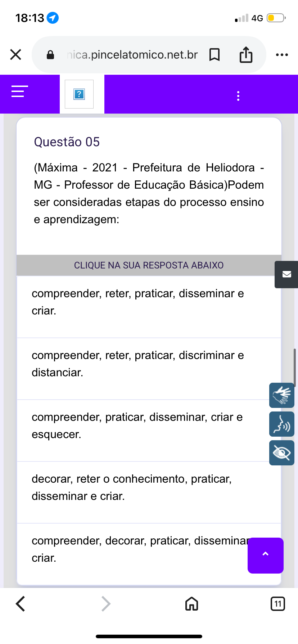298x644 pixels.
Task: Open the vertical three-dot options menu
Action: click(x=238, y=96)
